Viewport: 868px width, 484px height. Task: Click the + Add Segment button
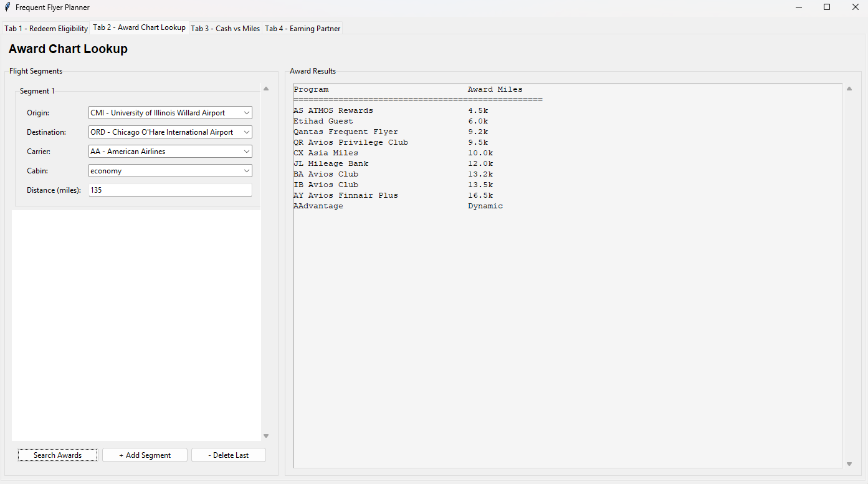(145, 455)
